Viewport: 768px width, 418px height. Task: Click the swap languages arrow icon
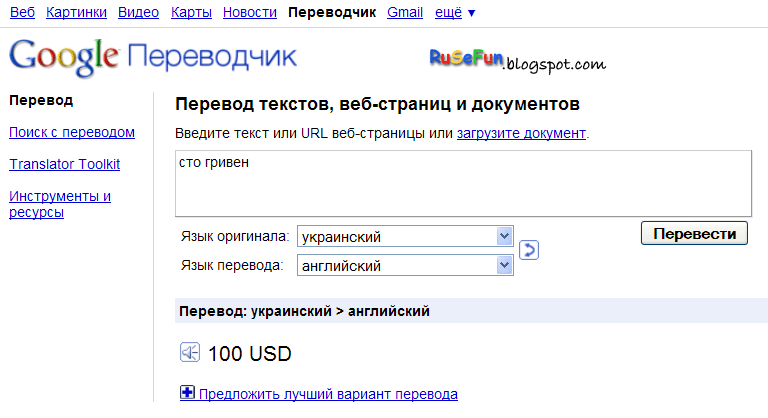[x=528, y=250]
